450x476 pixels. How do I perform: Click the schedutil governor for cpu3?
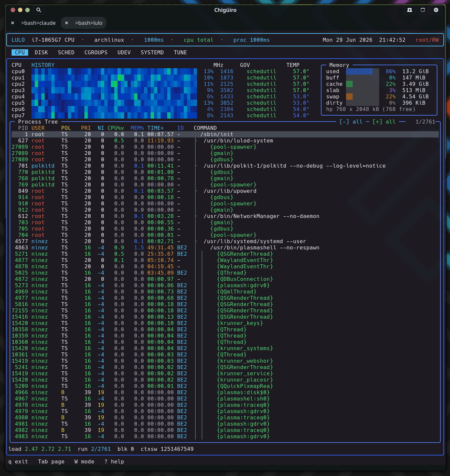pyautogui.click(x=262, y=90)
